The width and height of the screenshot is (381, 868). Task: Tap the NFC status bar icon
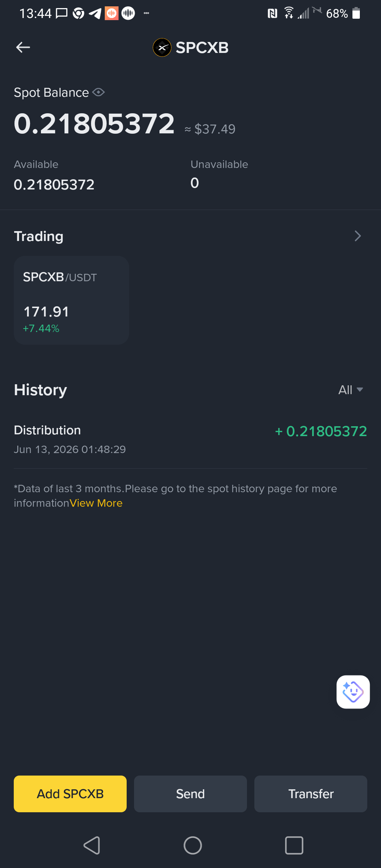click(x=272, y=13)
